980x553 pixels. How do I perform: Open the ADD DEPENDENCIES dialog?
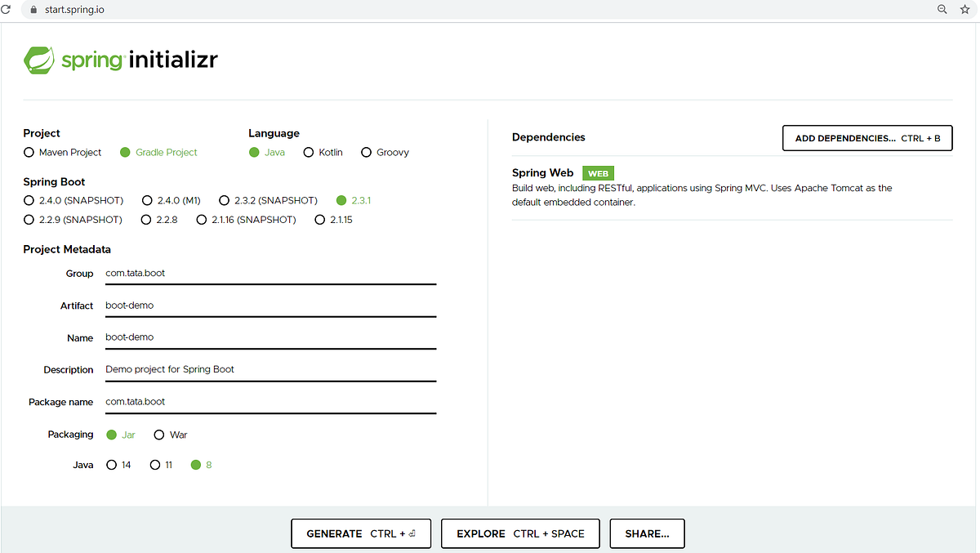click(x=867, y=138)
